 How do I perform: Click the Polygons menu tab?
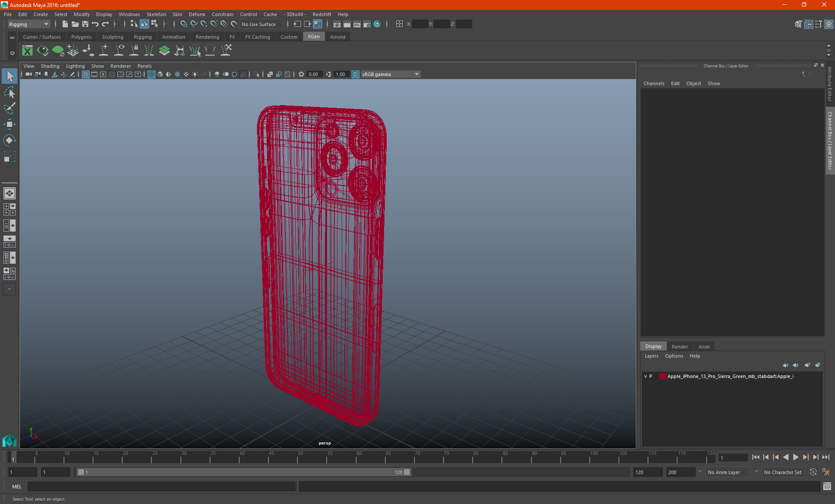82,37
